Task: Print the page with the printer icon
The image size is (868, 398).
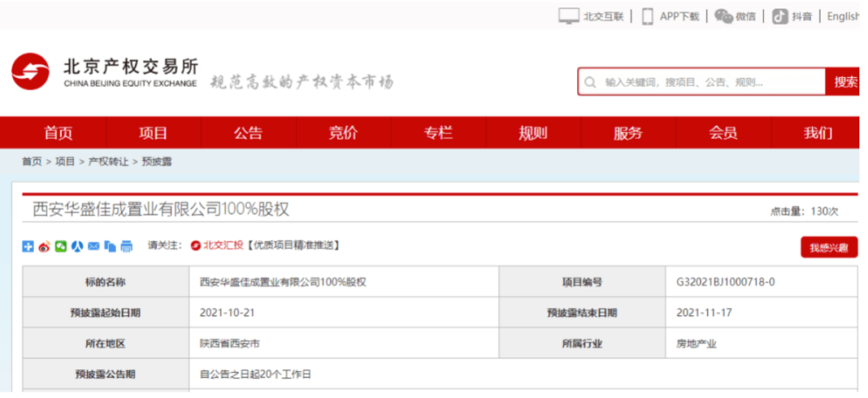Action: [126, 246]
